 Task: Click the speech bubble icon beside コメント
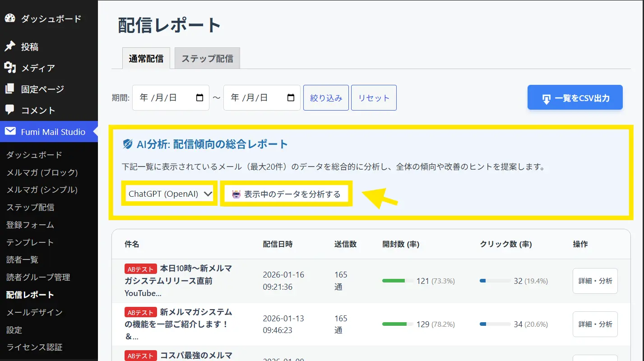[10, 110]
